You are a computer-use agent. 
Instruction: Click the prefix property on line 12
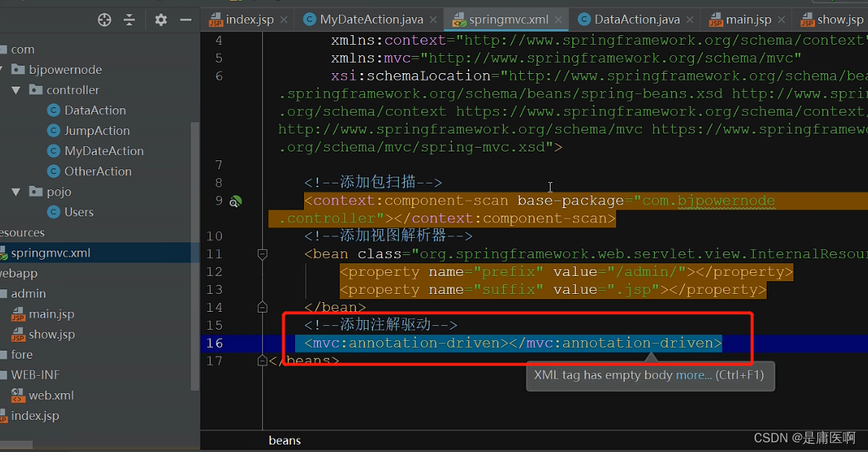[x=566, y=272]
